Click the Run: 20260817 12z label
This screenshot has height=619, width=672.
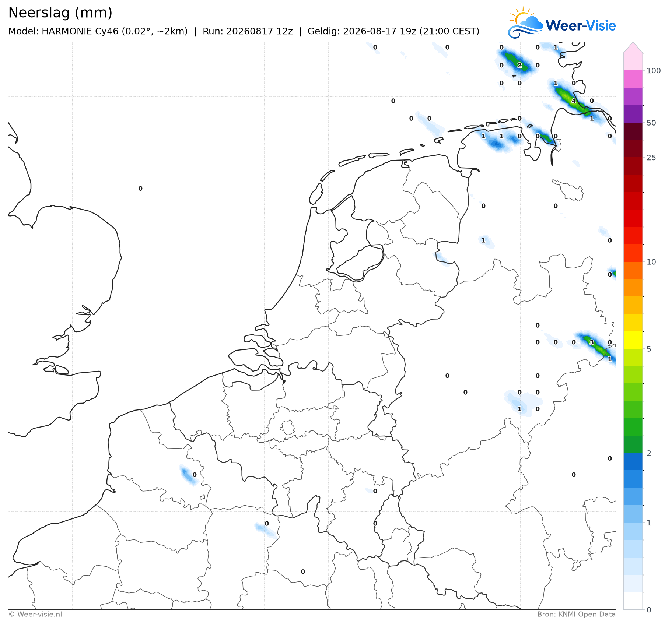(x=248, y=31)
